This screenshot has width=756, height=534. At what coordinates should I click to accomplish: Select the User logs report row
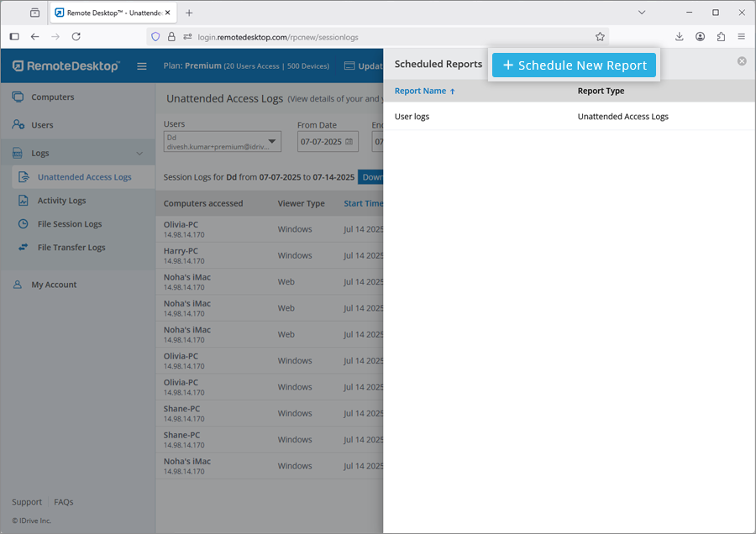tap(412, 117)
